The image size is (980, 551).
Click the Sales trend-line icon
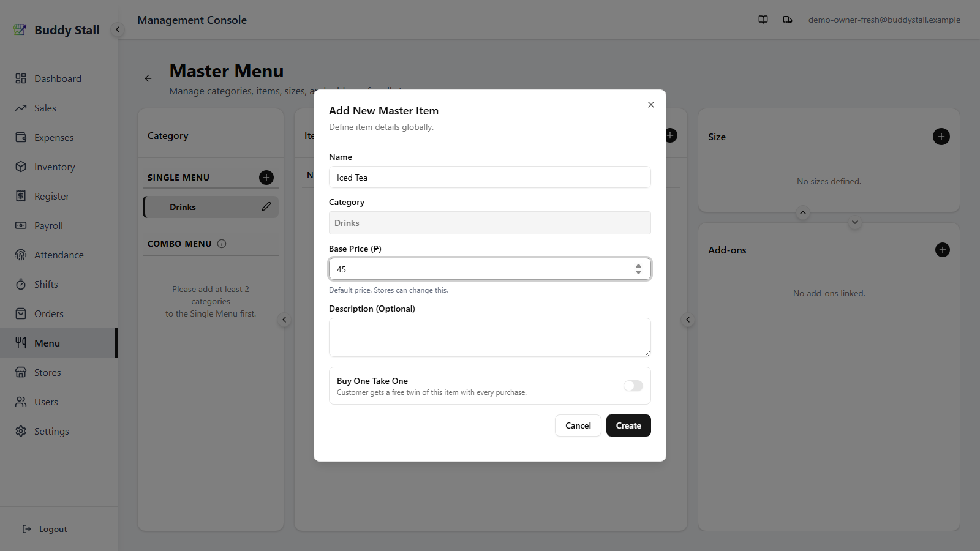[x=21, y=108]
